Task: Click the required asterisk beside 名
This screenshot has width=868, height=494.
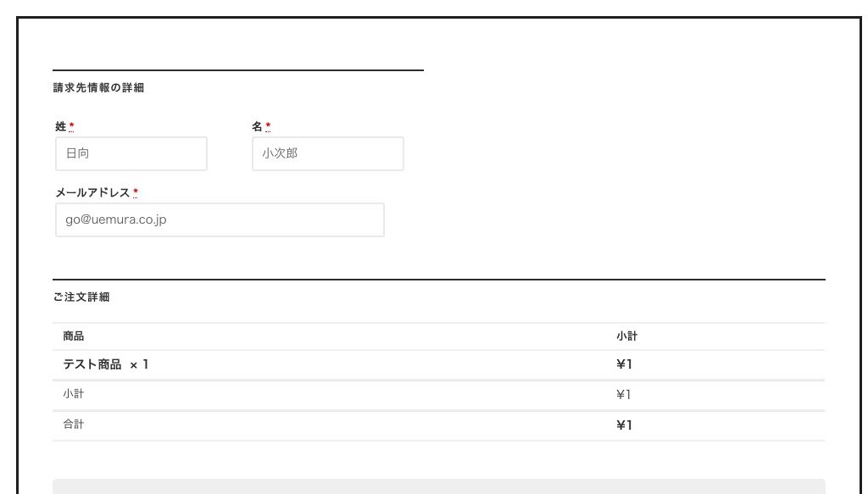Action: (268, 126)
